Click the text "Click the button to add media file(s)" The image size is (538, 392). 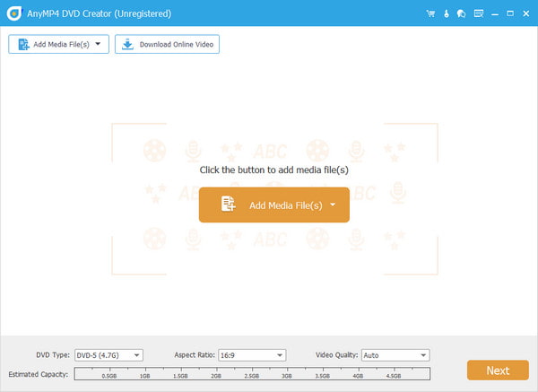point(274,170)
